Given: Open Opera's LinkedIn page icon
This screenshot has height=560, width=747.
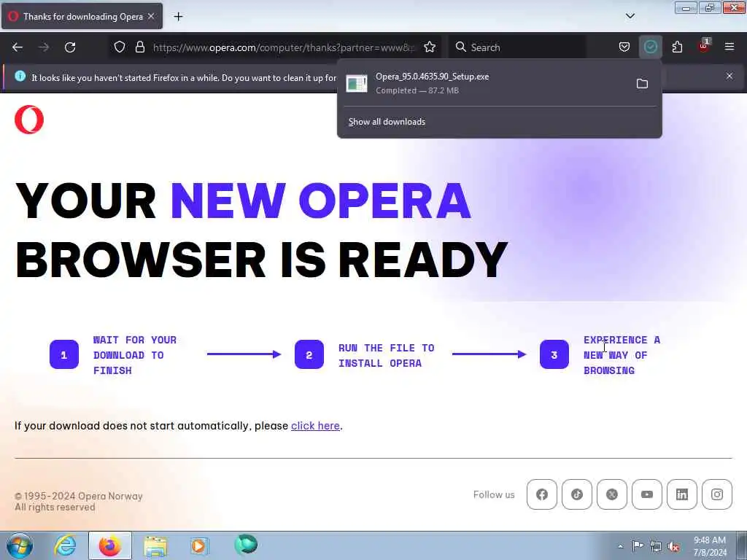Looking at the screenshot, I should tap(682, 494).
